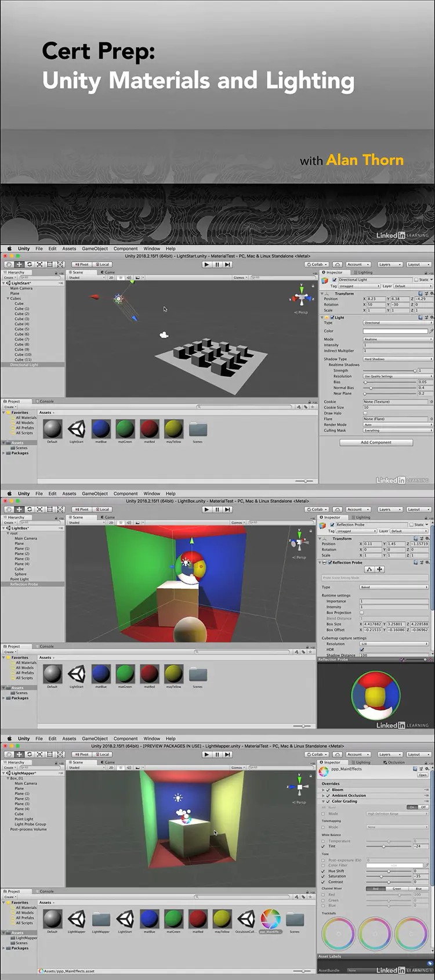Open Account dropdown in bottom window toolbar
Viewport: 435px width, 980px height.
(x=358, y=754)
